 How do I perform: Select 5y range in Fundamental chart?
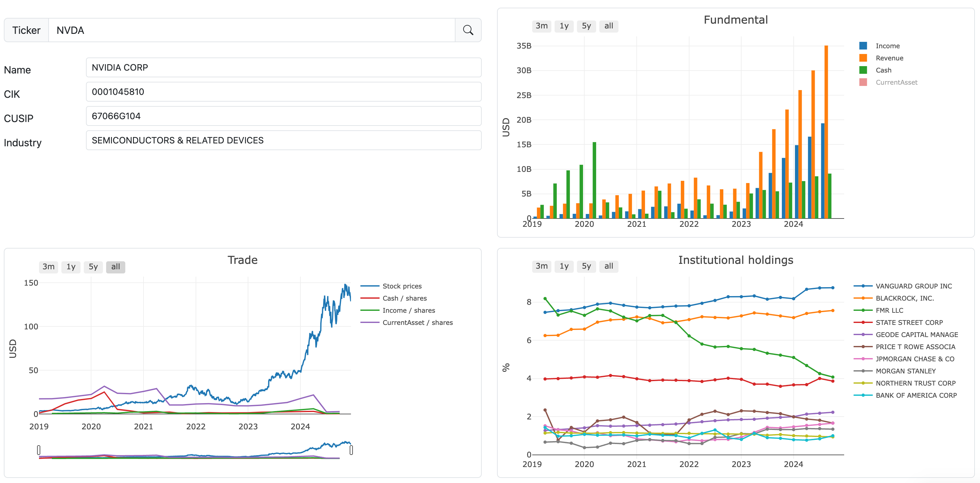pyautogui.click(x=586, y=26)
